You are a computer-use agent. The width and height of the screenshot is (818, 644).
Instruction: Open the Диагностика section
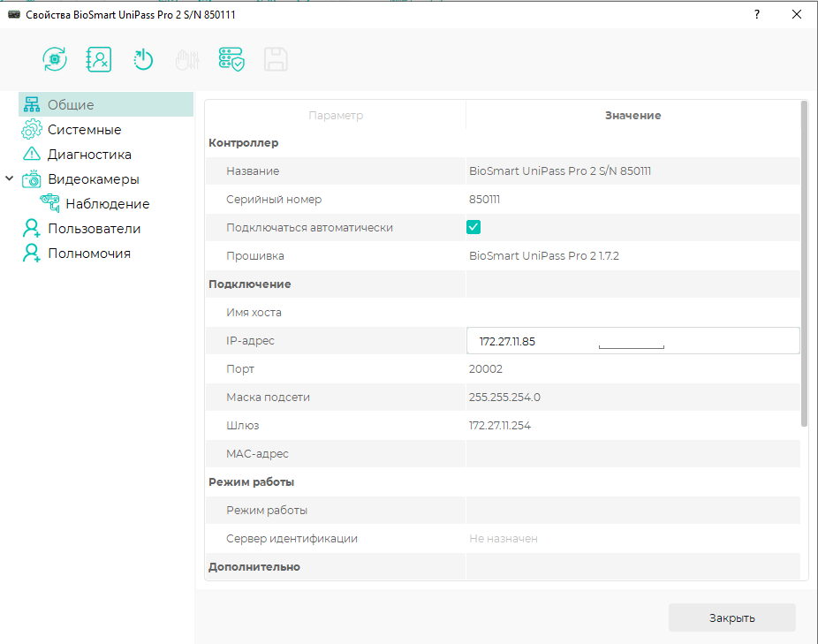(89, 155)
